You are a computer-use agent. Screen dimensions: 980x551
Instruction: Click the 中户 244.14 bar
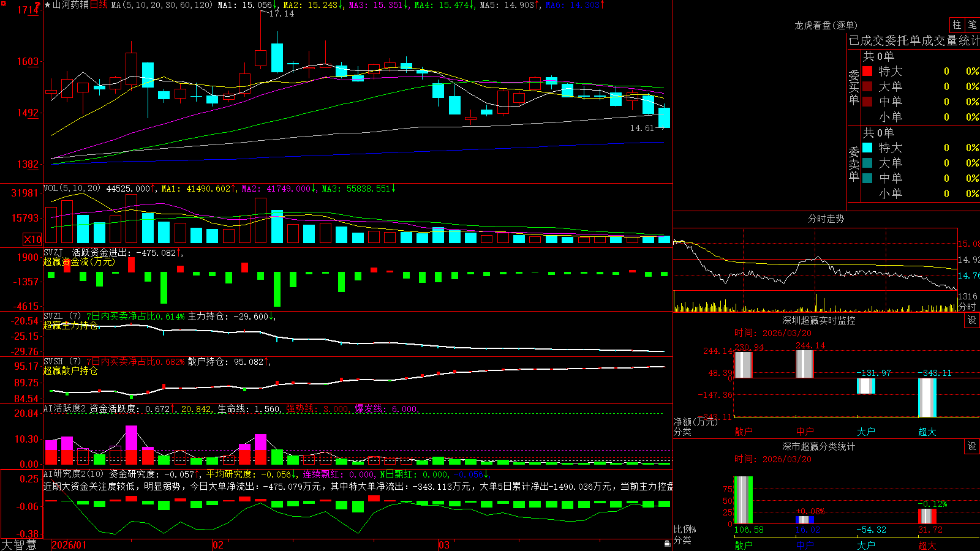click(804, 364)
